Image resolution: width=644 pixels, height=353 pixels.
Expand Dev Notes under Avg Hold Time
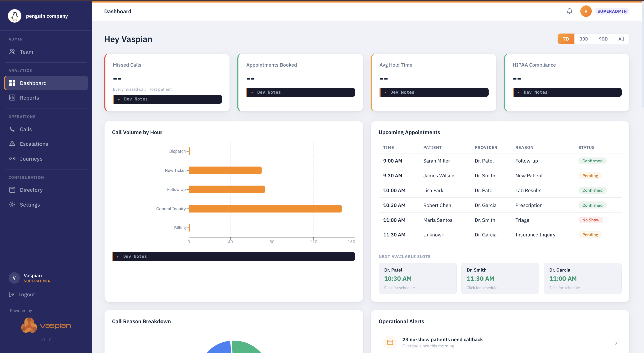tap(434, 92)
